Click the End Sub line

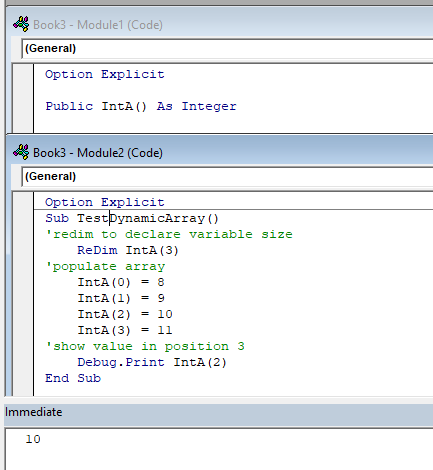(73, 378)
